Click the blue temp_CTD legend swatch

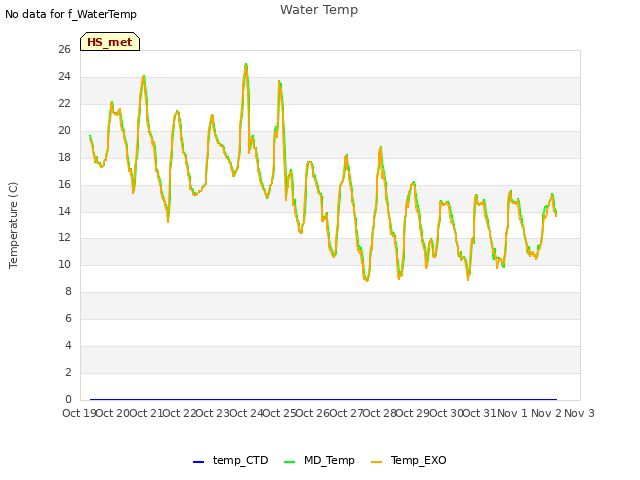pos(198,462)
